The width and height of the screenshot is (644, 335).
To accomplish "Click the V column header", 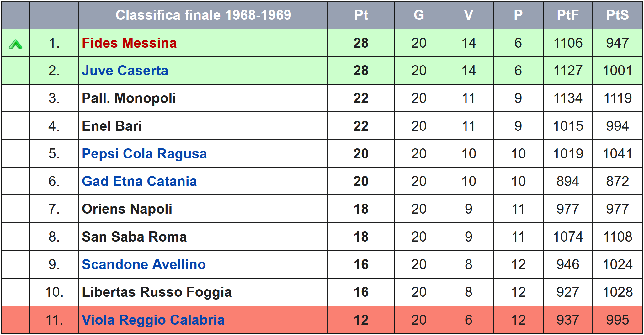I will (x=469, y=15).
